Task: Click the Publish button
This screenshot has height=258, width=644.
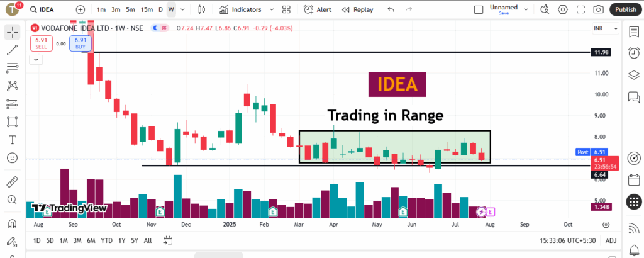Action: [x=626, y=9]
